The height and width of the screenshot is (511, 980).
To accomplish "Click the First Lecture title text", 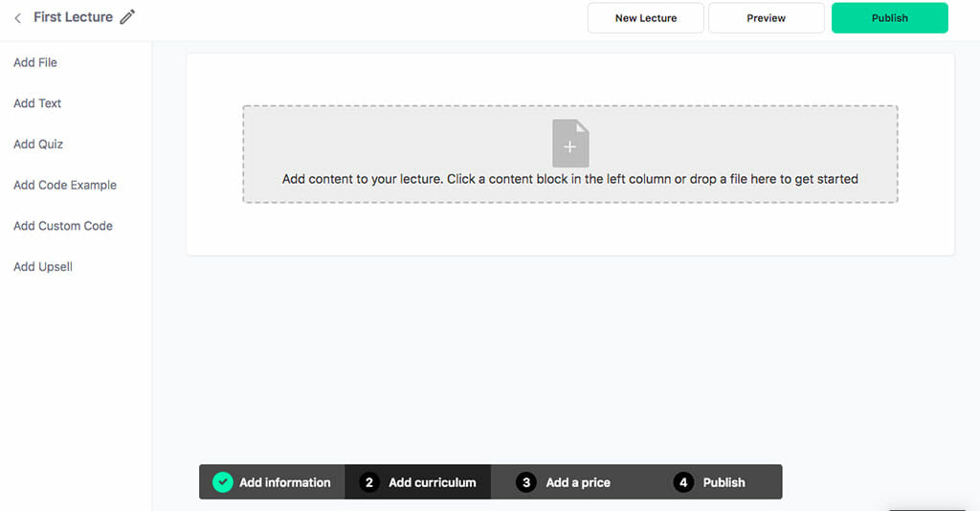I will click(73, 17).
